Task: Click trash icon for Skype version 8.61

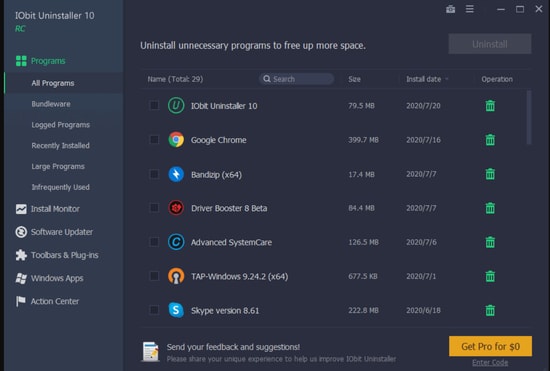Action: [x=490, y=310]
